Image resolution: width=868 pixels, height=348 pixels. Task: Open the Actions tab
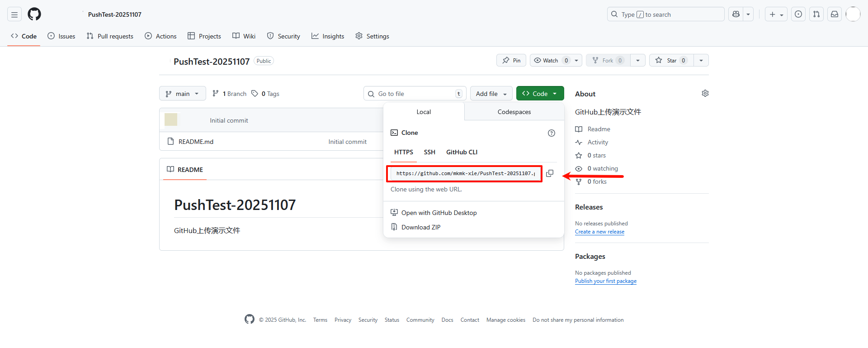click(160, 36)
